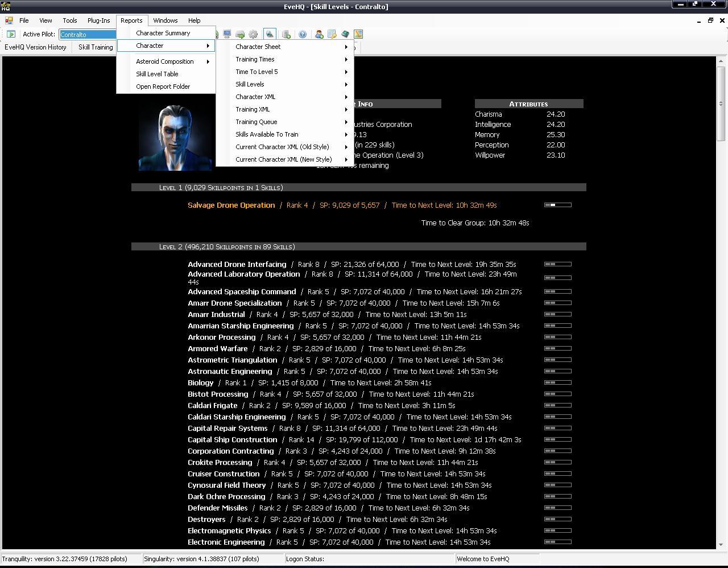
Task: Click the Electromagnetic Physics skill name
Action: [x=229, y=530]
